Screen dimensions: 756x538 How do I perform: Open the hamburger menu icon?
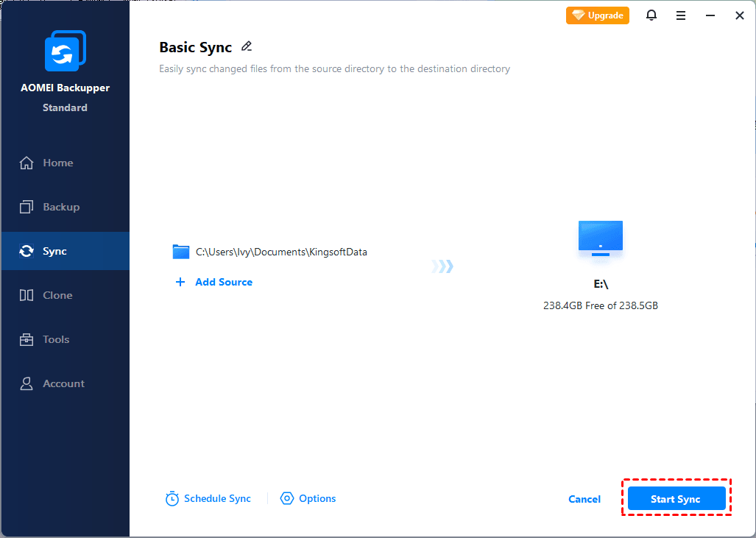point(681,16)
